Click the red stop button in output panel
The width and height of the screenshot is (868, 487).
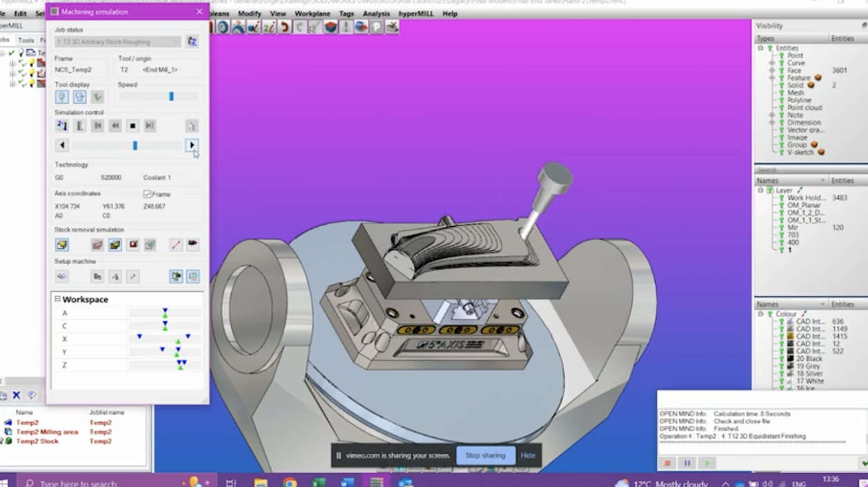[x=667, y=464]
